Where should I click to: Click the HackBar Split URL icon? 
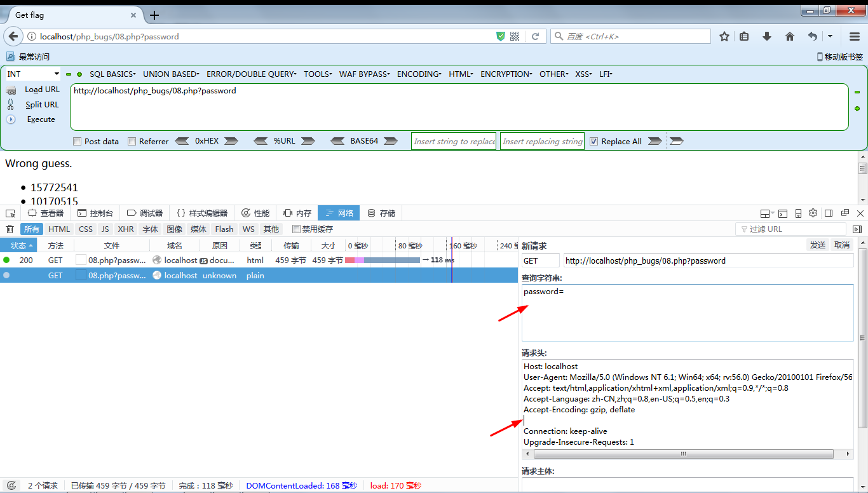coord(11,105)
